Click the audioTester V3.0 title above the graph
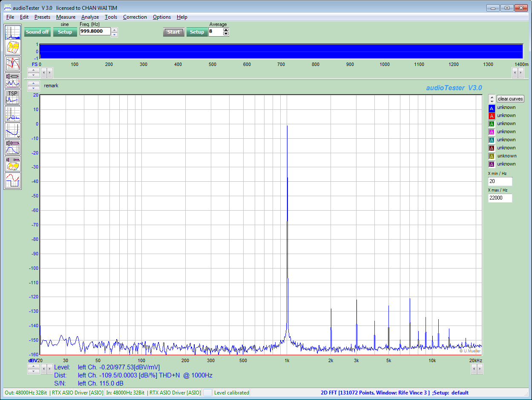 tap(454, 88)
